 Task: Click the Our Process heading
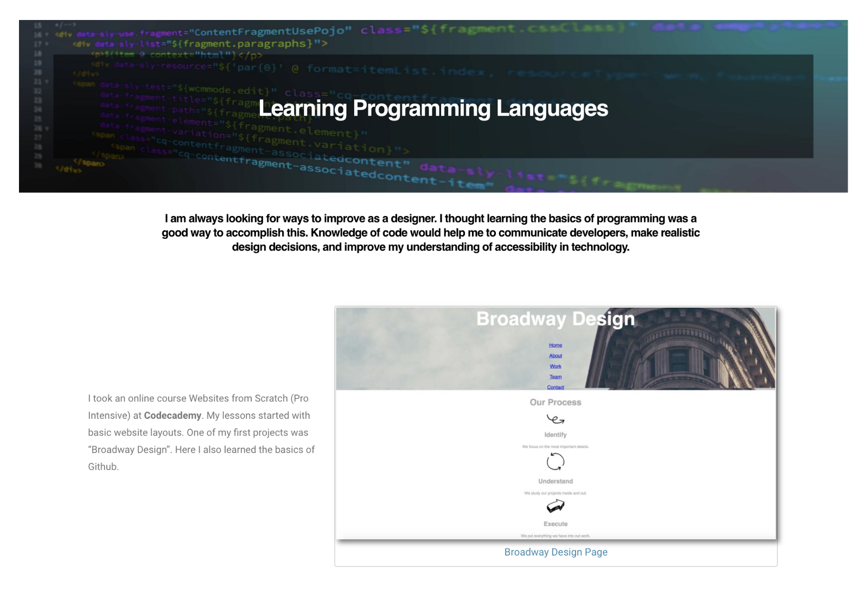coord(556,402)
